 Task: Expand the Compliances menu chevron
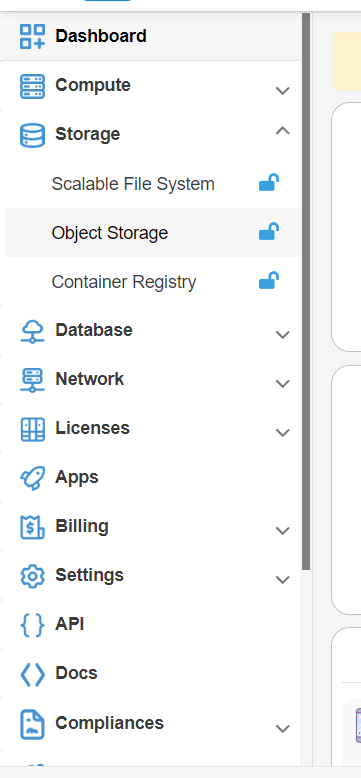pyautogui.click(x=282, y=729)
